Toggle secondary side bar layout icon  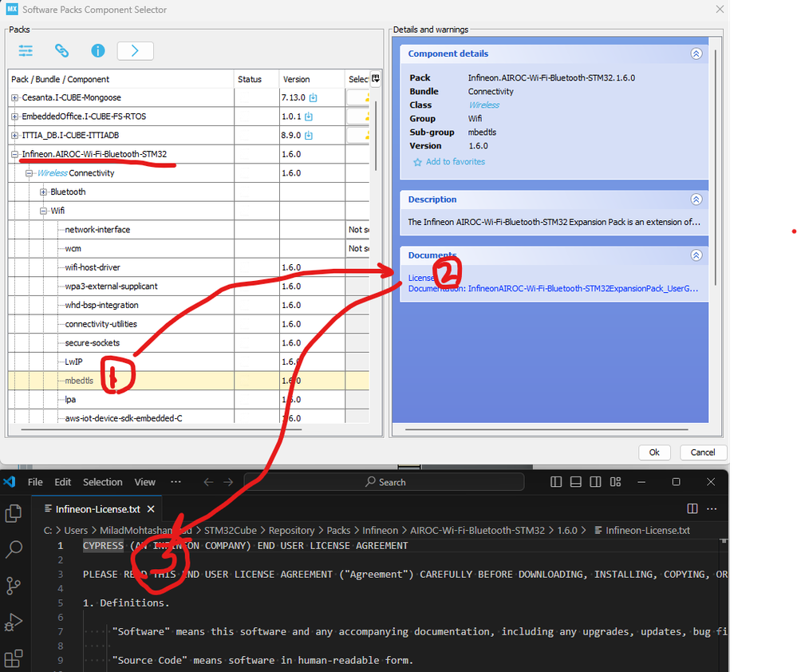point(596,482)
